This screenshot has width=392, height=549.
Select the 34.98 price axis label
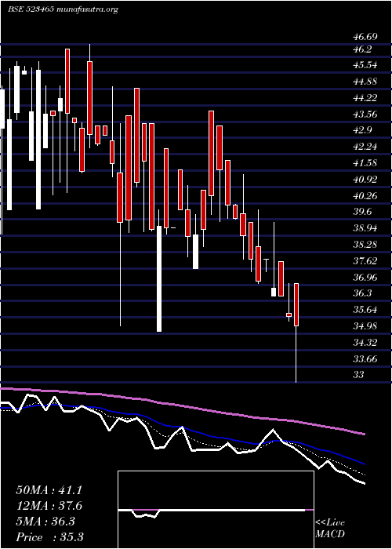click(x=364, y=326)
